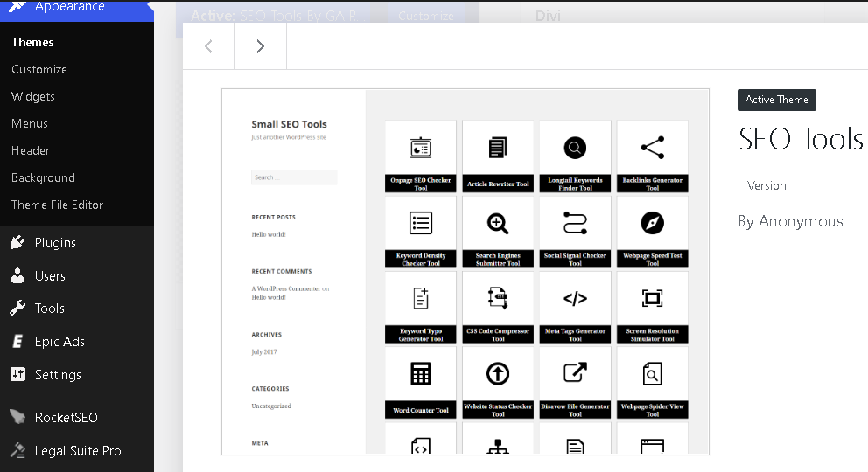
Task: Click the Settings sliders icon
Action: click(x=17, y=374)
